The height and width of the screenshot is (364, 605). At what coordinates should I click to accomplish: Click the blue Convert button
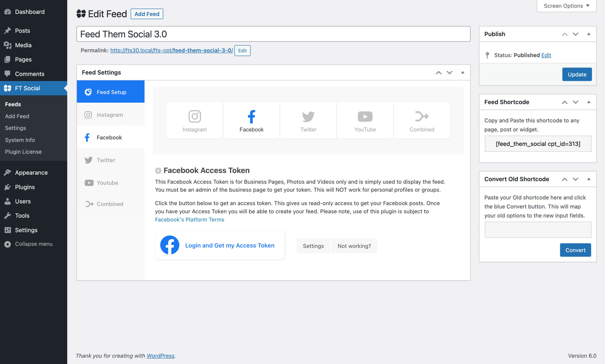[575, 250]
